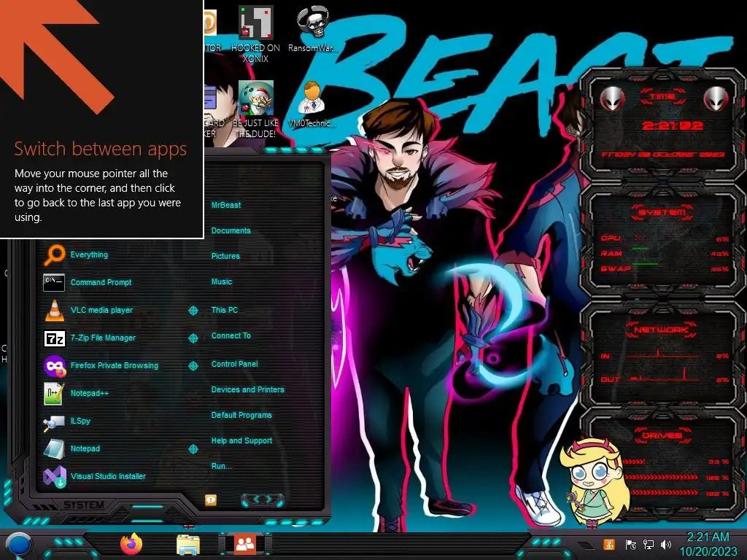The height and width of the screenshot is (560, 747).
Task: Expand the Notepad jump list
Action: click(x=193, y=449)
